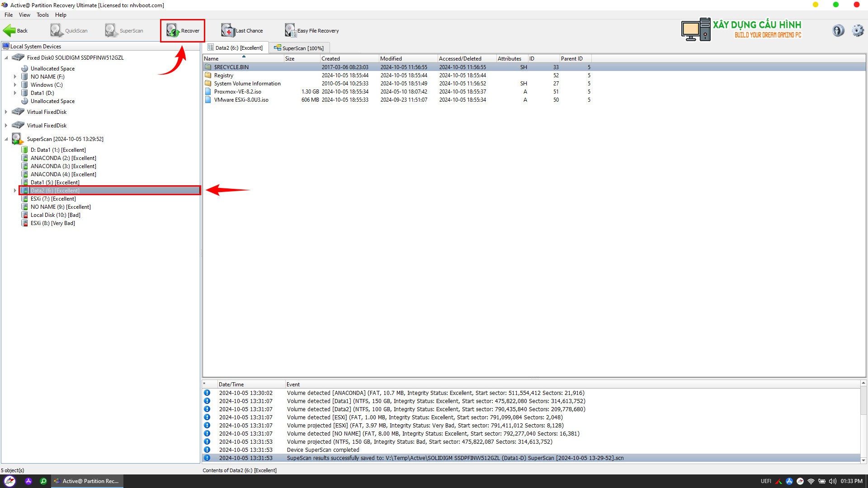
Task: Click the Event column header in log
Action: pos(573,385)
